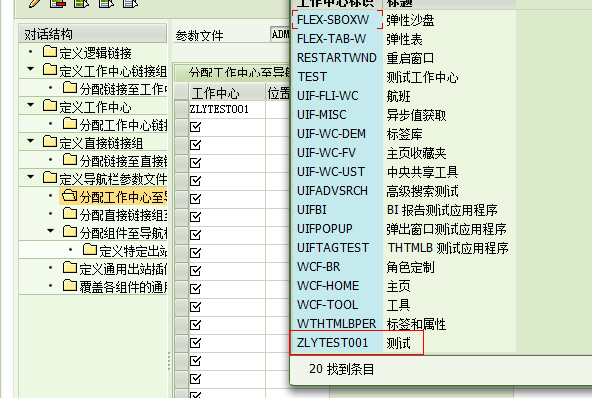Click folder icon of 定义通用出站插 node

point(70,268)
